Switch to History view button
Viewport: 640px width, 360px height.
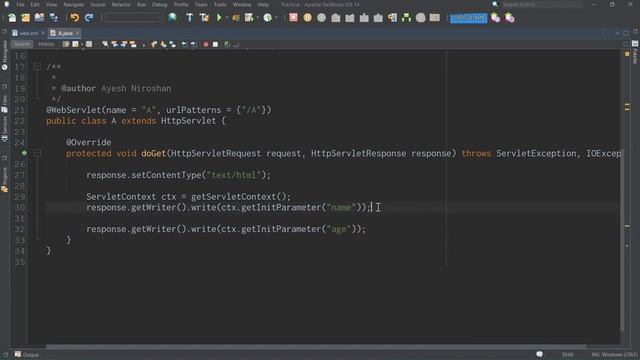click(46, 44)
